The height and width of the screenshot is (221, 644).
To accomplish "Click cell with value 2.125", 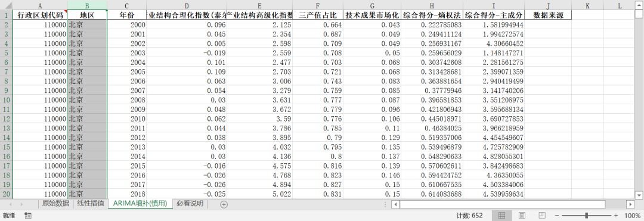I will coord(260,24).
